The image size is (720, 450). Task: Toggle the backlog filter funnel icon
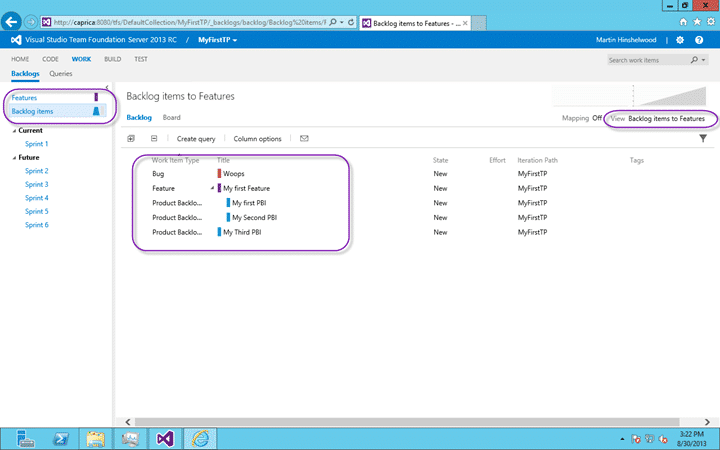pyautogui.click(x=703, y=138)
